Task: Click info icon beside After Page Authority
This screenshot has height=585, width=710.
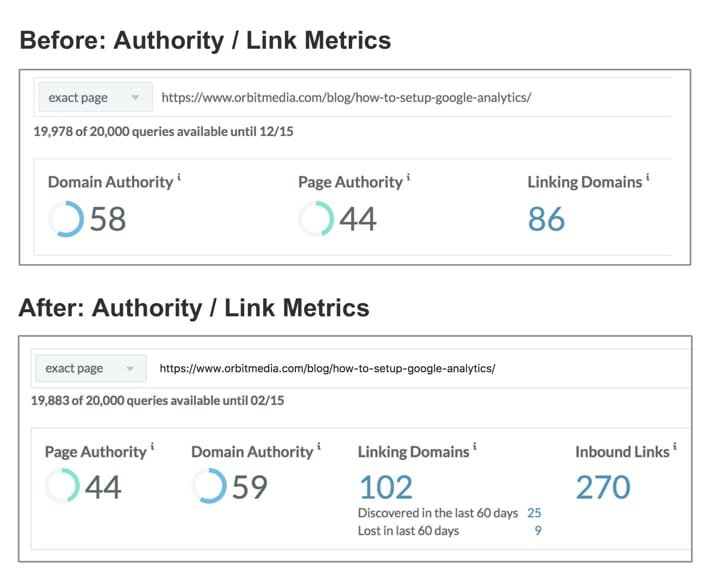Action: tap(152, 446)
